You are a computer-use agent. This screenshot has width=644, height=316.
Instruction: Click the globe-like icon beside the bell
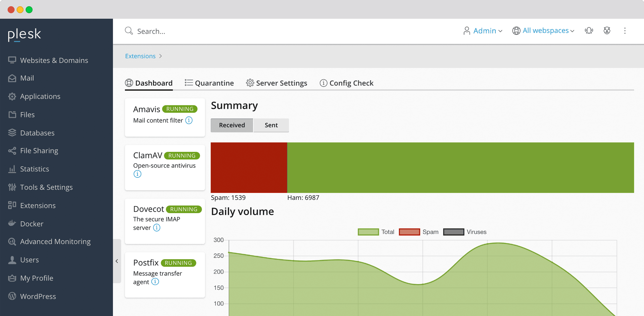click(607, 31)
